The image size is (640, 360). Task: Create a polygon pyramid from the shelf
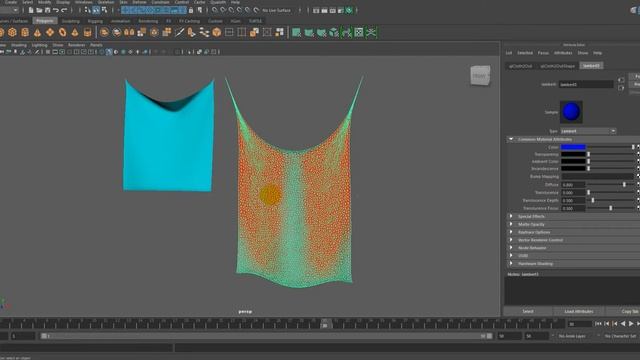click(75, 32)
